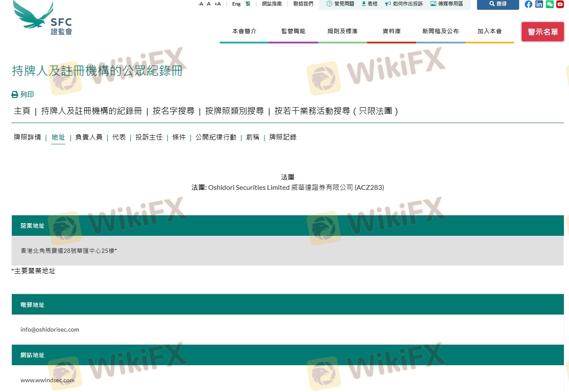The width and height of the screenshot is (569, 392).
Task: Decrease font size with -A
Action: (201, 4)
